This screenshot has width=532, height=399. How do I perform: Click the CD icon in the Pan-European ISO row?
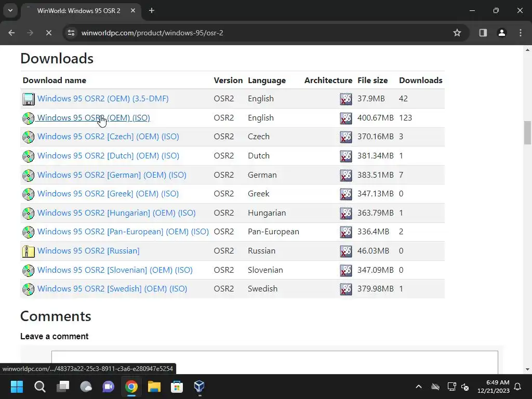tap(29, 232)
